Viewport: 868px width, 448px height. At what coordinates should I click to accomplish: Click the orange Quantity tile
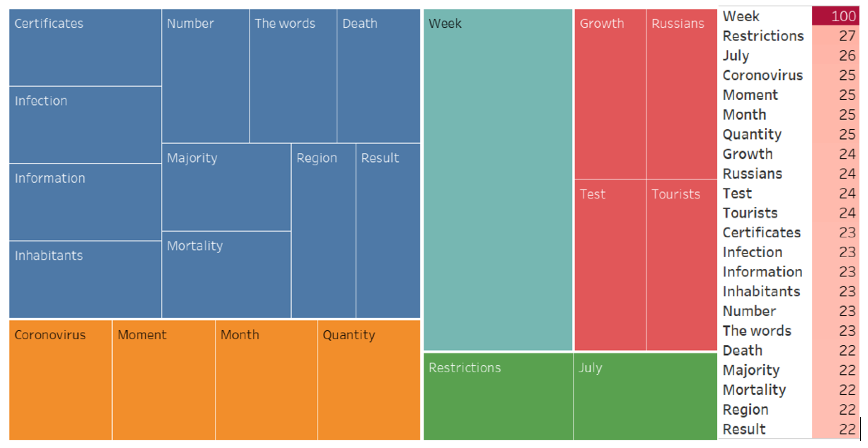[369, 380]
